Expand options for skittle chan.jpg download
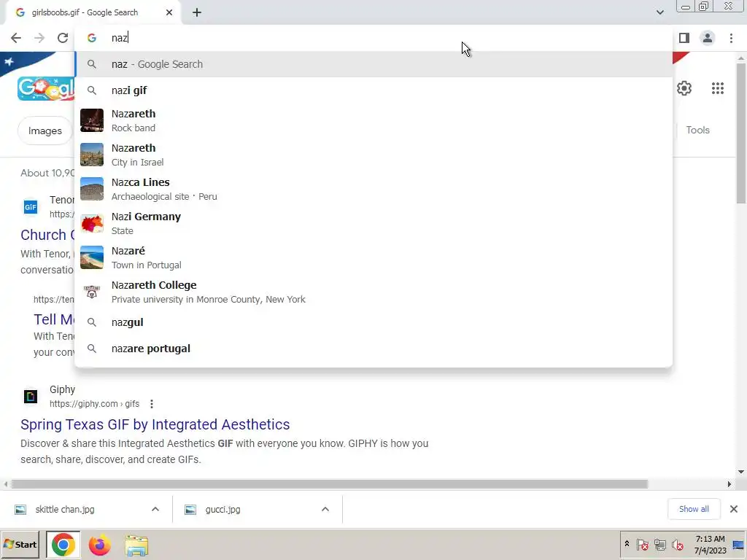The width and height of the screenshot is (747, 560). [x=155, y=510]
